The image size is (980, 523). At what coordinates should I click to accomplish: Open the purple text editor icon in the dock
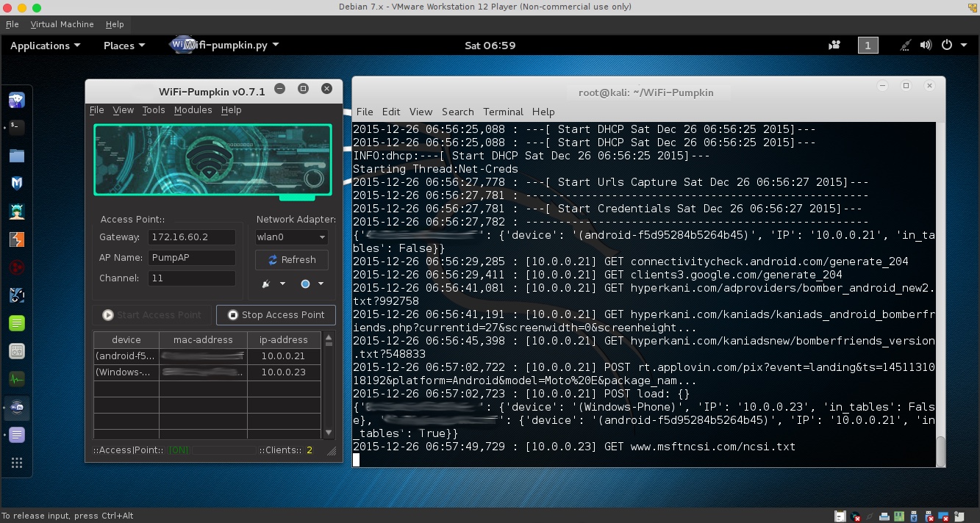click(x=17, y=435)
